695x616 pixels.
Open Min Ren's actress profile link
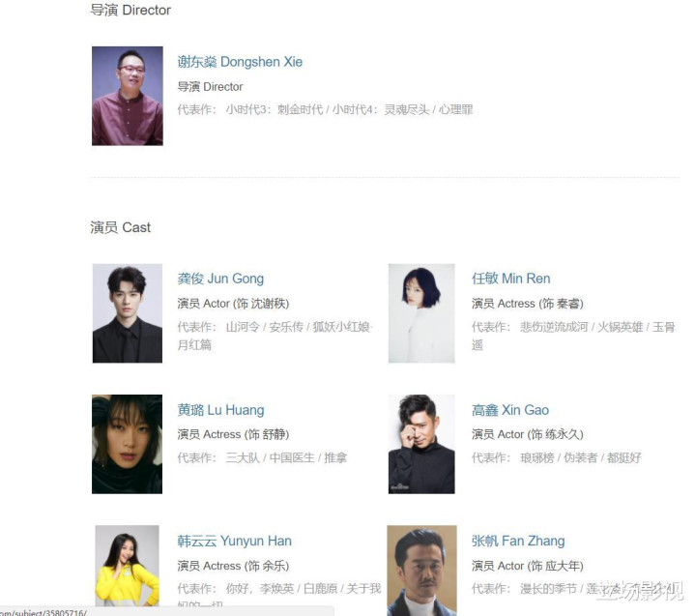pyautogui.click(x=510, y=279)
